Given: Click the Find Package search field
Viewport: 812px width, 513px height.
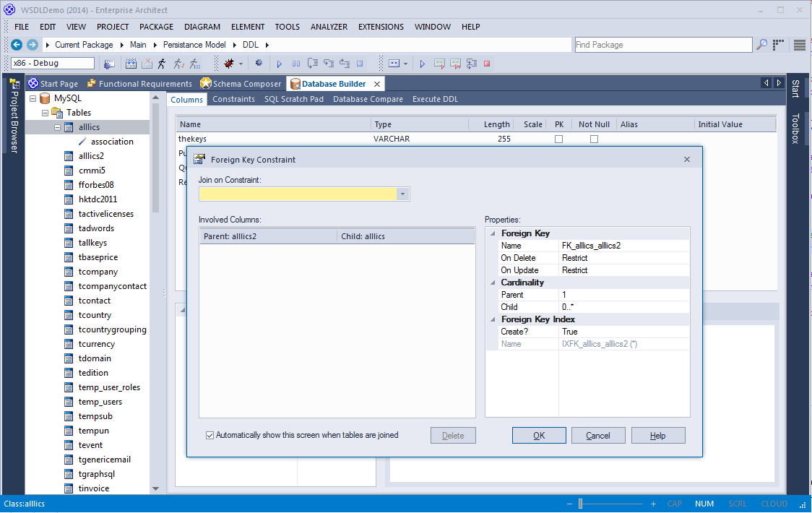Looking at the screenshot, I should (663, 45).
